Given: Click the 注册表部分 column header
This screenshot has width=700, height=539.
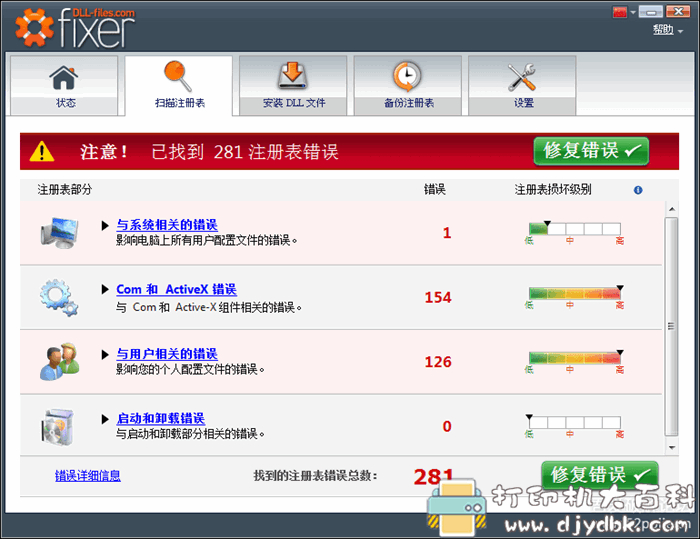Looking at the screenshot, I should [x=64, y=189].
